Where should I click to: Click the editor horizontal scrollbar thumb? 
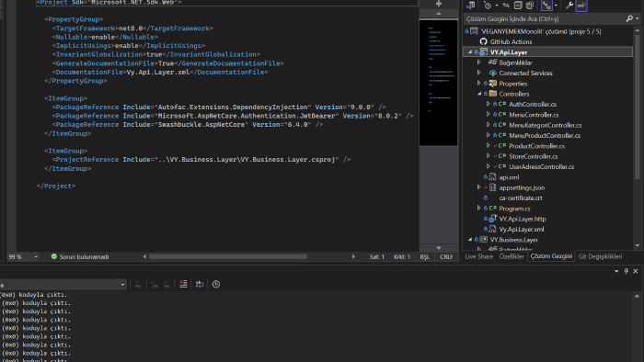click(228, 256)
